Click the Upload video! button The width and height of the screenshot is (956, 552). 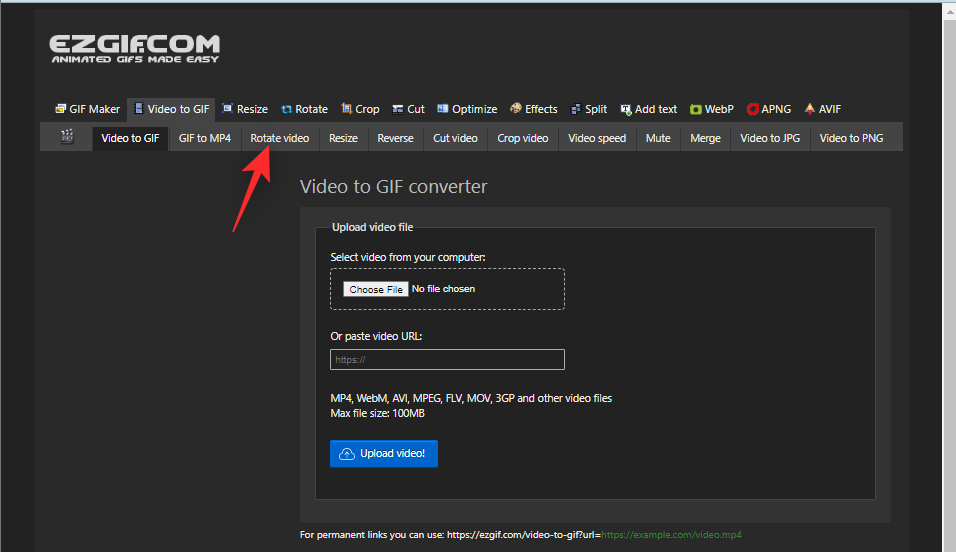(383, 454)
